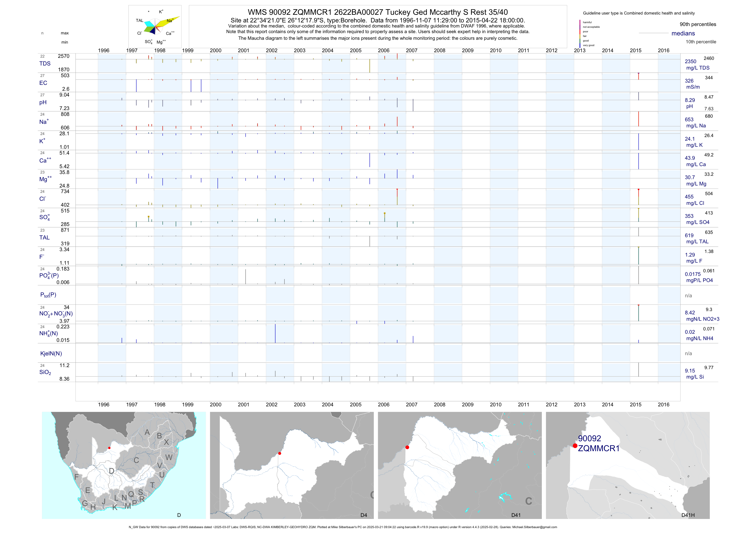Click the guideline colour legend bar

pyautogui.click(x=580, y=34)
